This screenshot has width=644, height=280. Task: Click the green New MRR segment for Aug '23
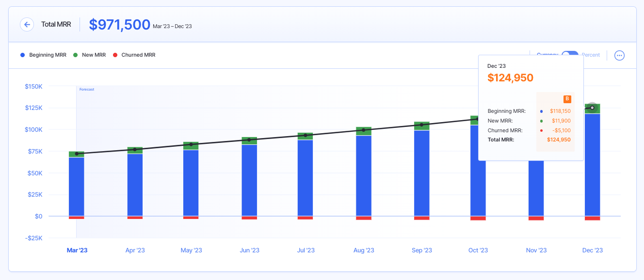pyautogui.click(x=364, y=131)
